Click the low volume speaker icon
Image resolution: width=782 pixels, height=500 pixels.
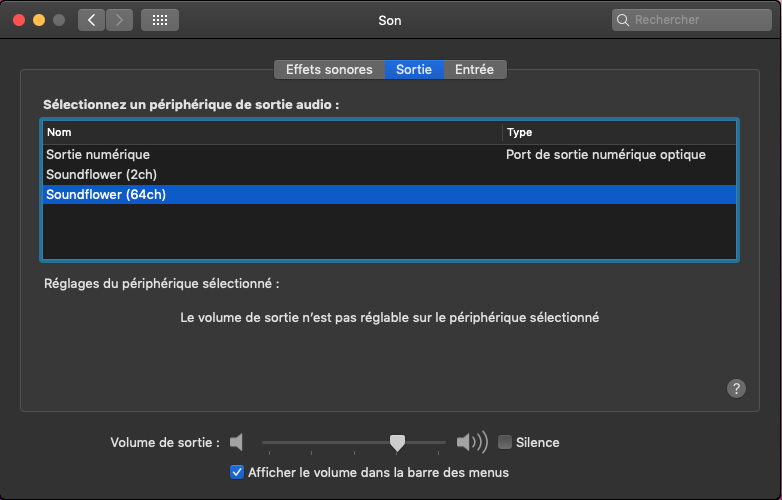(x=236, y=442)
